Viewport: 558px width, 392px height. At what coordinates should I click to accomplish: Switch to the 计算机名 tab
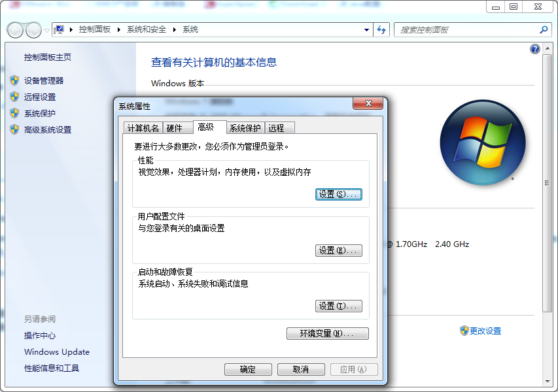143,127
